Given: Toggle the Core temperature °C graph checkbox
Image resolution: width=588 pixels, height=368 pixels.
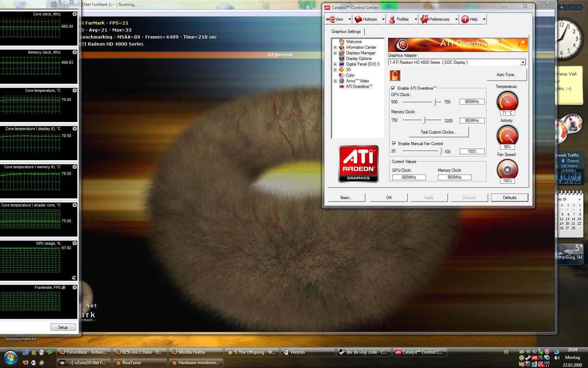Looking at the screenshot, I should [75, 90].
